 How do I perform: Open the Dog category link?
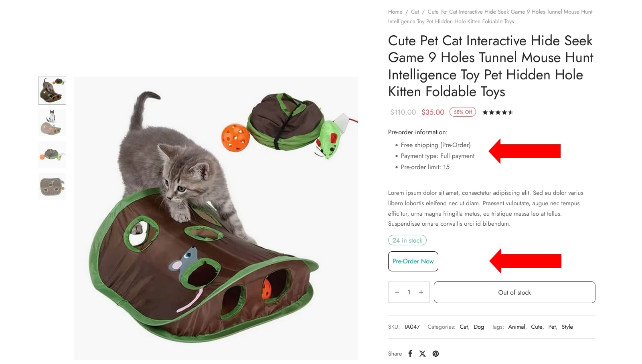(479, 327)
